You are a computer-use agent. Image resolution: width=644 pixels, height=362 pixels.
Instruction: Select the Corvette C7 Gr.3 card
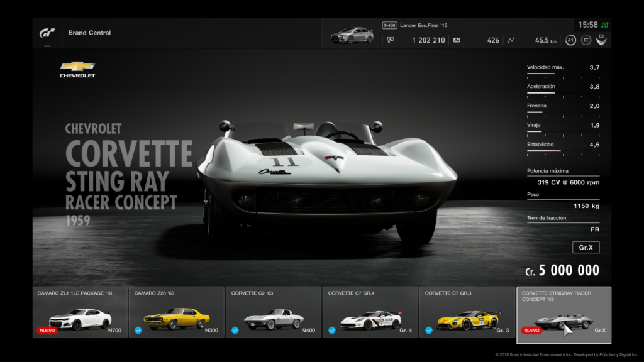coord(467,312)
